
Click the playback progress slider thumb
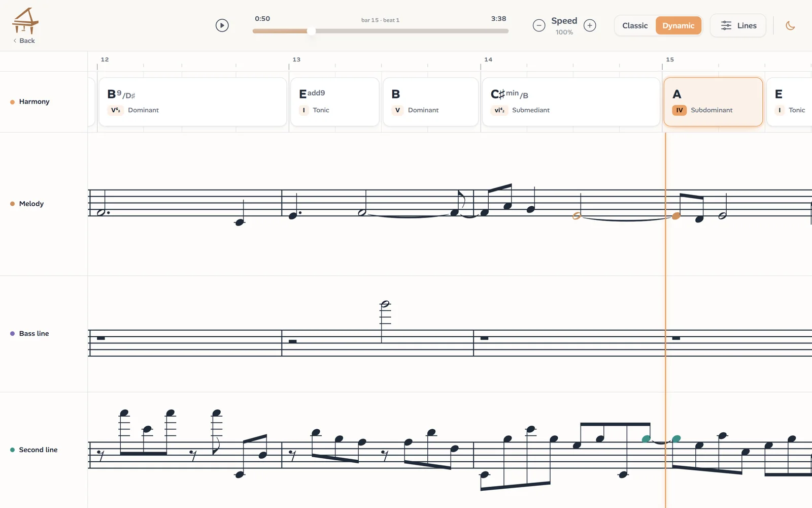tap(311, 31)
